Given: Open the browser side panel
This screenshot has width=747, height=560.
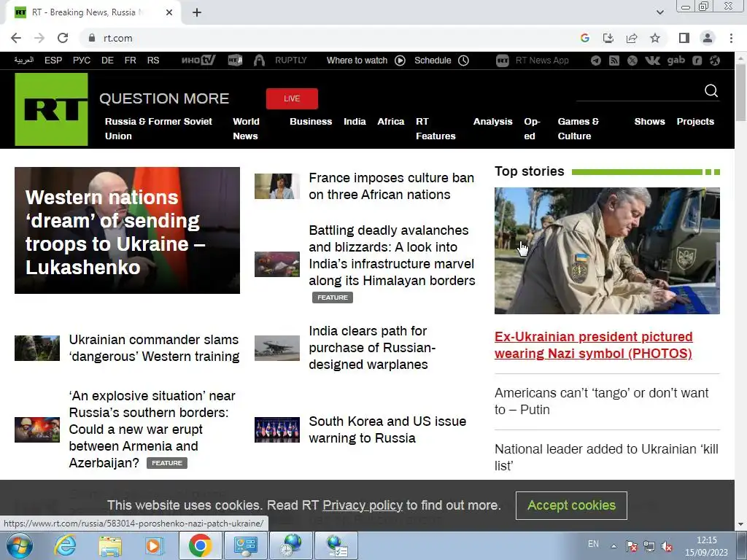Looking at the screenshot, I should 684,38.
